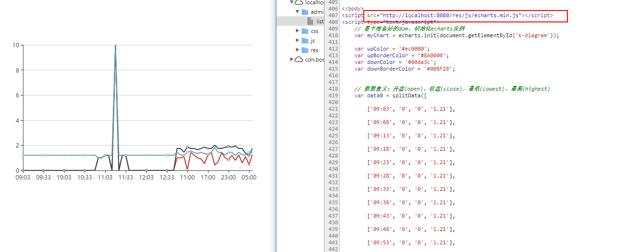Click the data row starting '09:43'
644x252 pixels.
click(411, 216)
